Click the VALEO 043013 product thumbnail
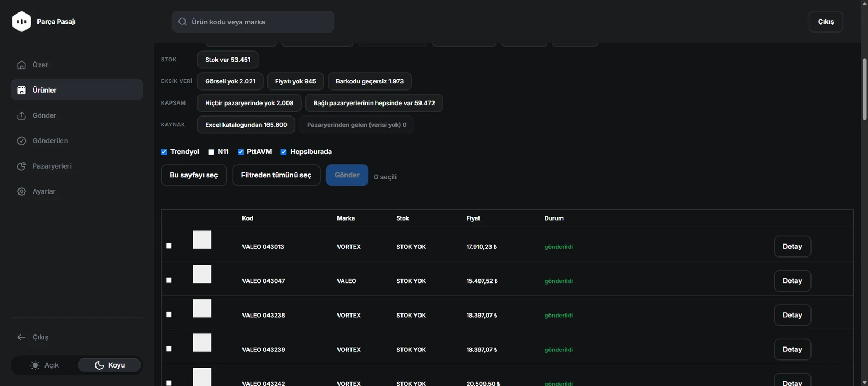The image size is (868, 386). coord(202,240)
